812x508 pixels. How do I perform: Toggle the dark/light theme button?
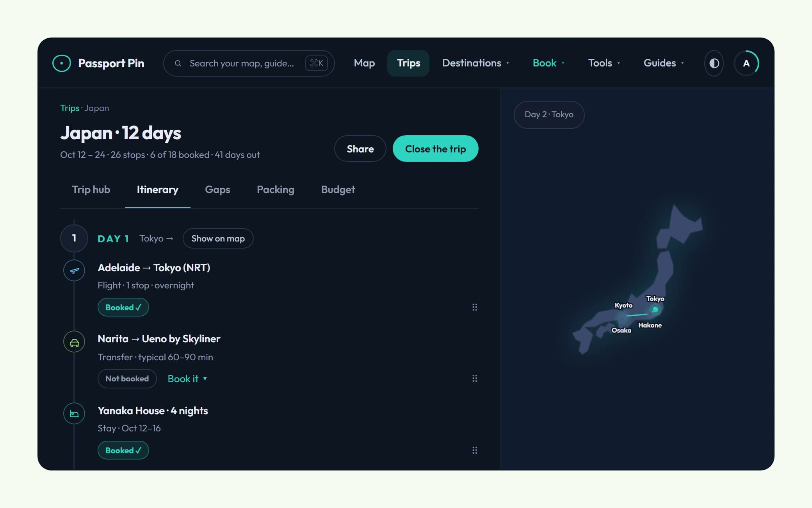coord(714,63)
